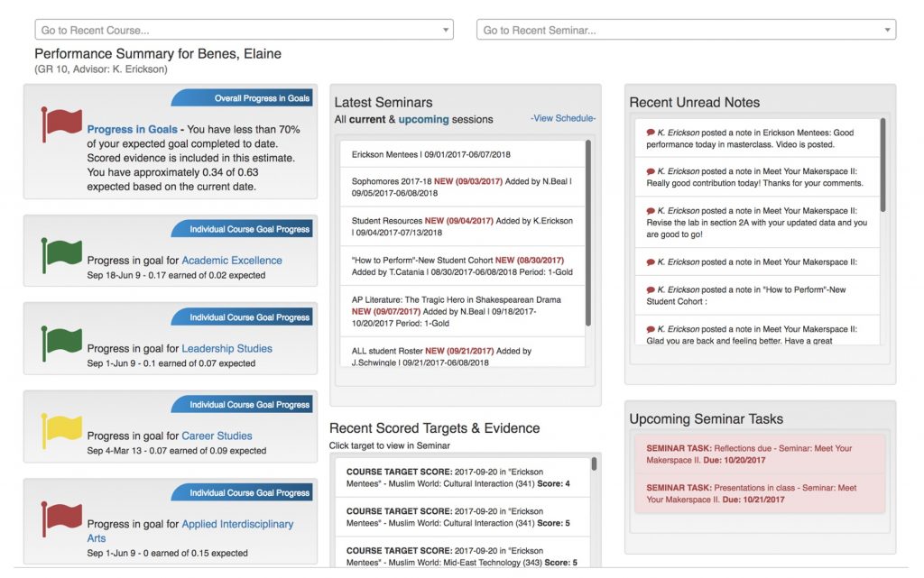Viewport: 924px width, 578px height.
Task: Open the Sophomores 2017-18 seminar entry
Action: 463,188
